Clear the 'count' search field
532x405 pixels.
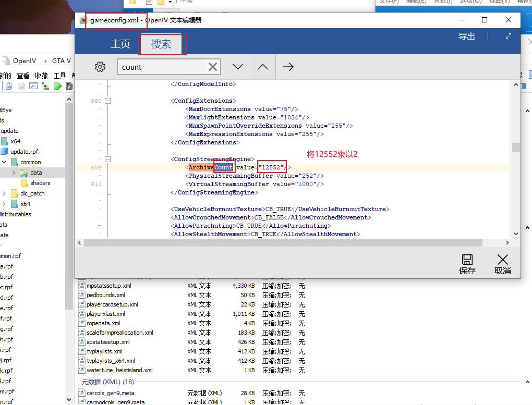pyautogui.click(x=213, y=67)
